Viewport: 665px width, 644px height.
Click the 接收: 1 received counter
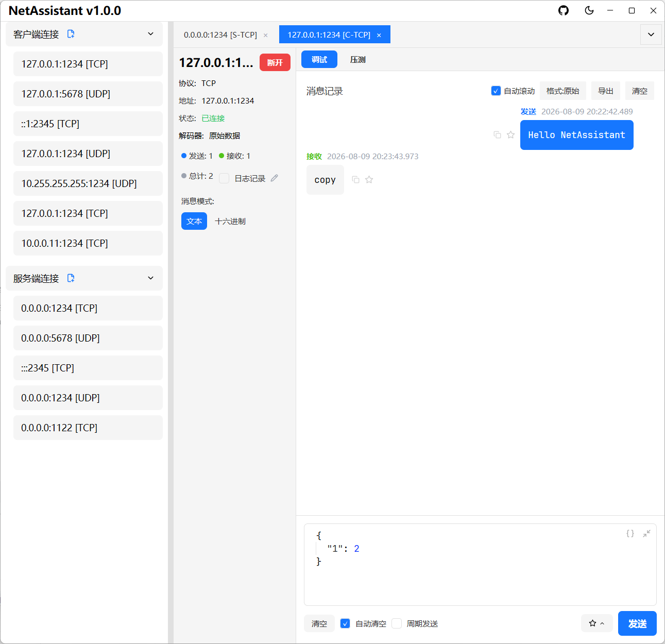235,156
